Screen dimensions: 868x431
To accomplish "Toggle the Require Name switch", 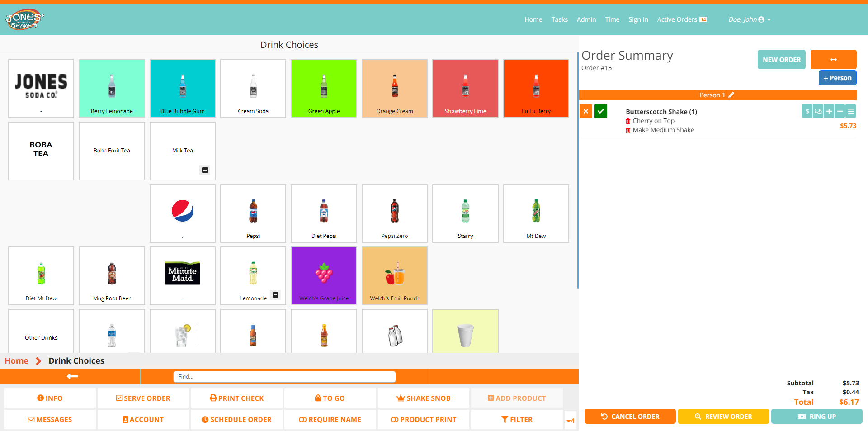I will click(330, 420).
